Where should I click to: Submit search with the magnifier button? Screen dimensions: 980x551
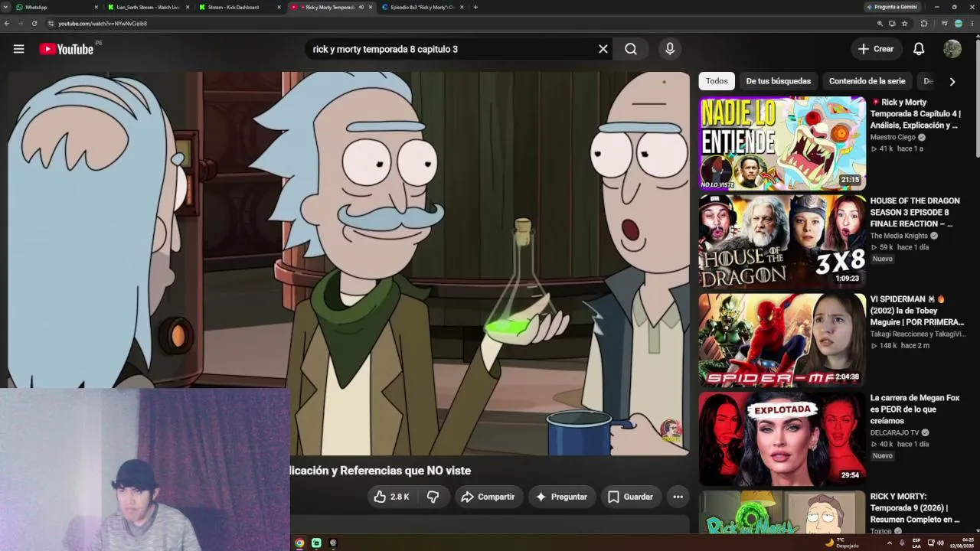tap(631, 49)
